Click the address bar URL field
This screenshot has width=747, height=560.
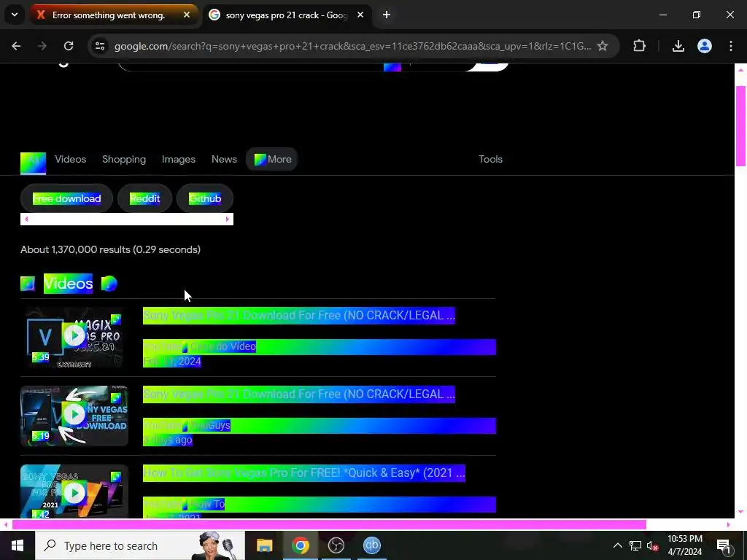click(x=352, y=46)
